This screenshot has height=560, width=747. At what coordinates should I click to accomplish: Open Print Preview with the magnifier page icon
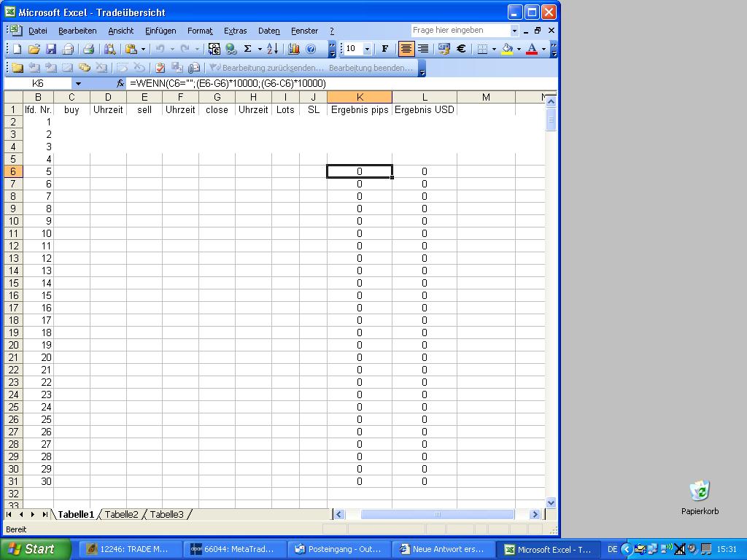[110, 49]
